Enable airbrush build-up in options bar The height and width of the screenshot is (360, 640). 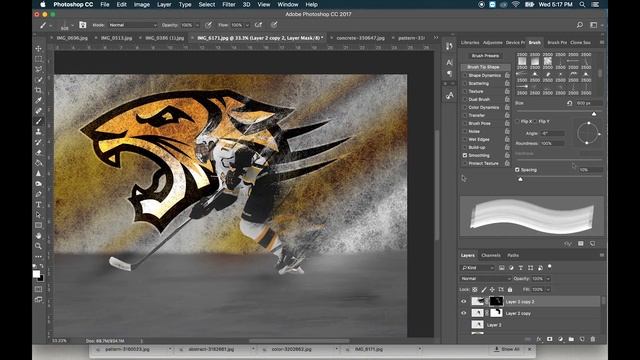[x=258, y=25]
